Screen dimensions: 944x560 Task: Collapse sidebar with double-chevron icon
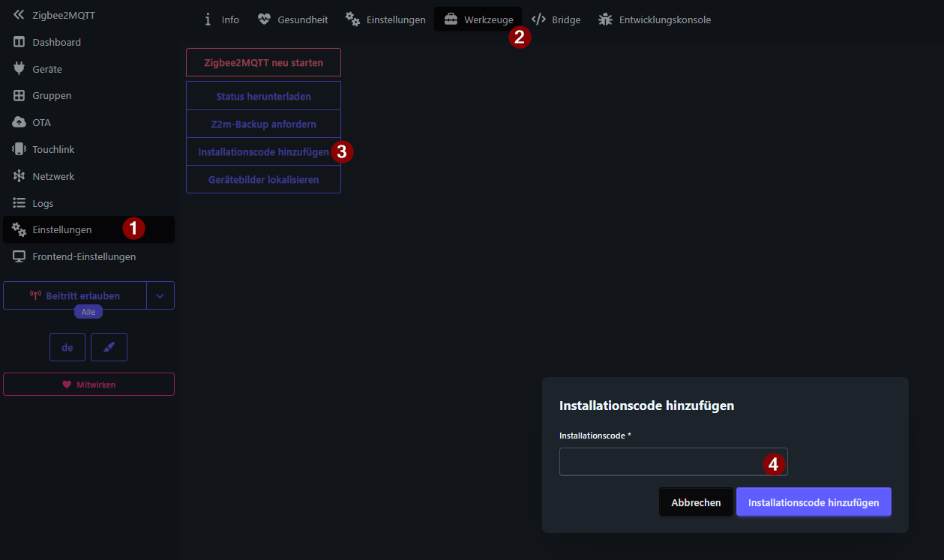(19, 15)
